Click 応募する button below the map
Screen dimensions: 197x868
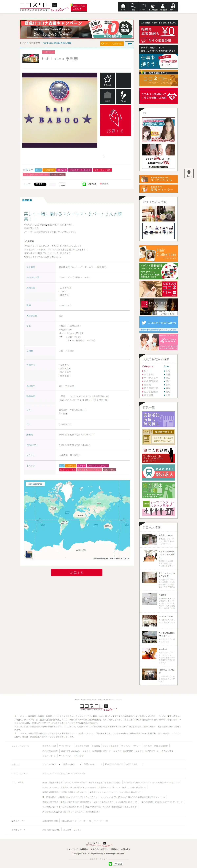(x=77, y=572)
